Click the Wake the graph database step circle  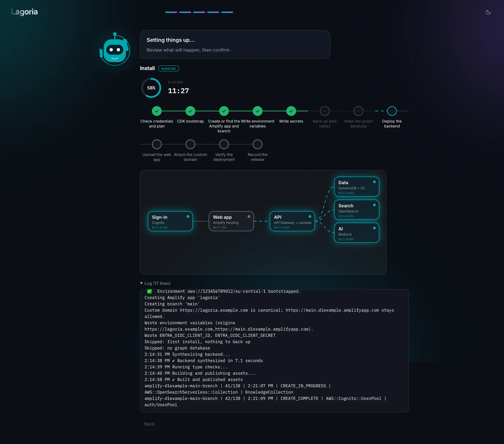pos(358,111)
